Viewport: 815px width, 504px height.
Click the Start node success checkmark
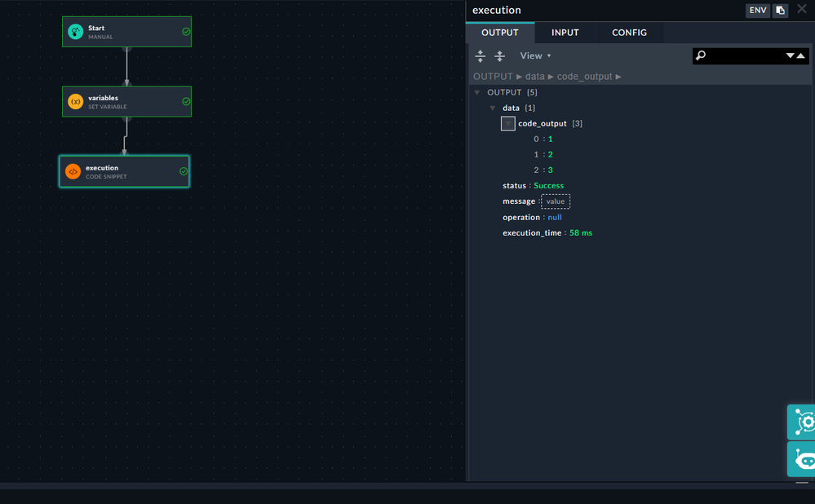(186, 32)
